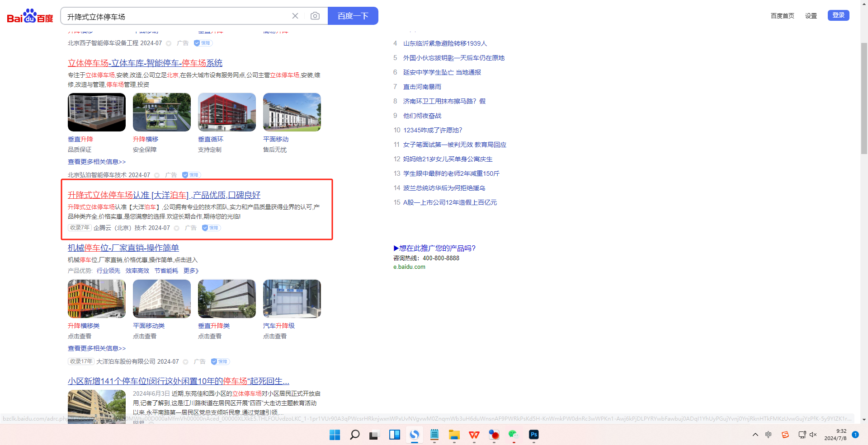Click 想在此推广您的产品吗? promotion link

coord(434,248)
